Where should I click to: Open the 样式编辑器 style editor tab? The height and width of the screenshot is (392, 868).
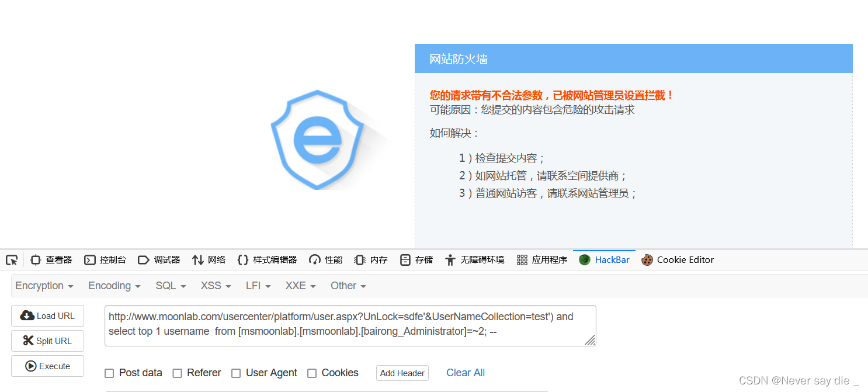[267, 260]
